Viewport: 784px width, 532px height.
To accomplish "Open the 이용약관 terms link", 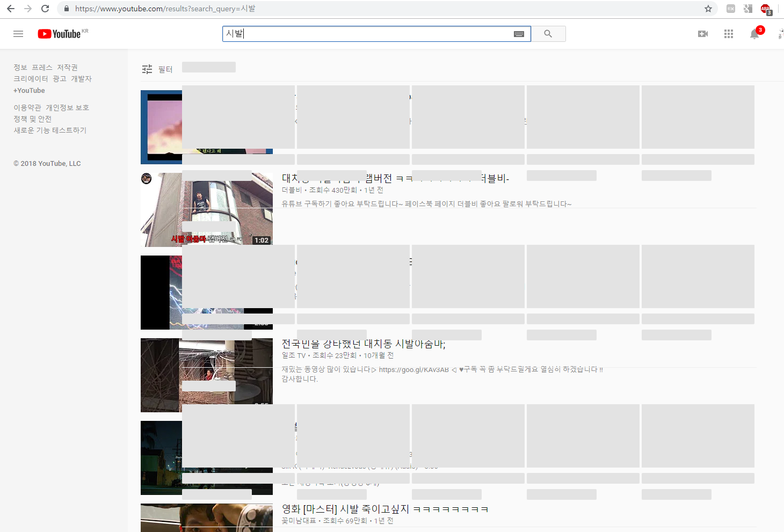I will pos(27,107).
